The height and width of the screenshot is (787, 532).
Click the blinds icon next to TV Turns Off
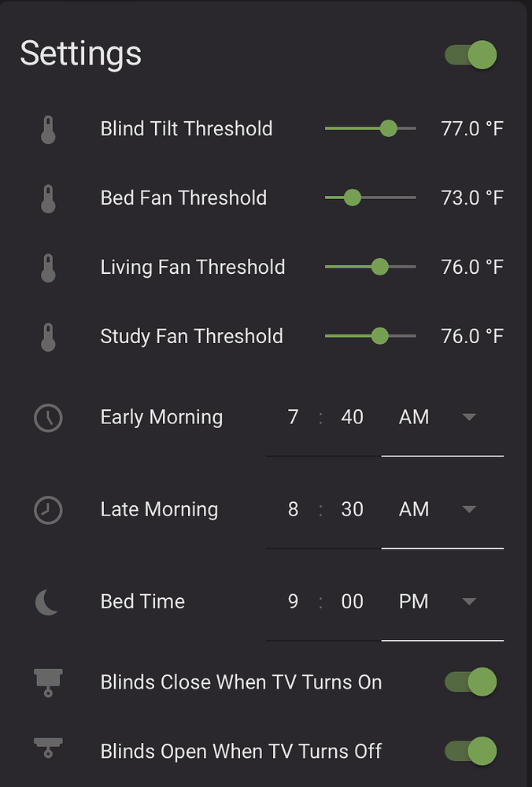(x=47, y=751)
